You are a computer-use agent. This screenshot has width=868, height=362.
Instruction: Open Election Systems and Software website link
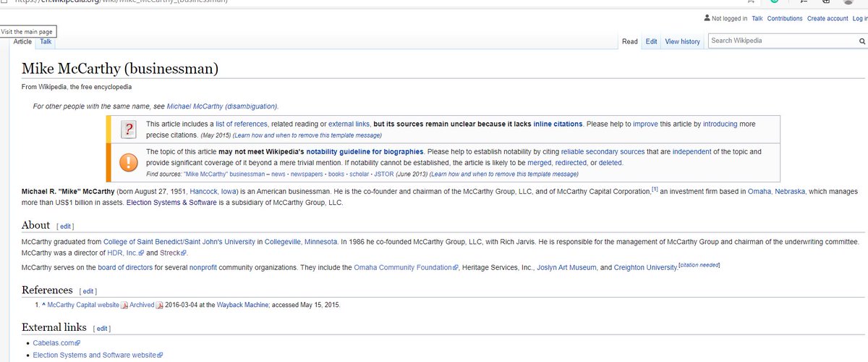coord(98,355)
